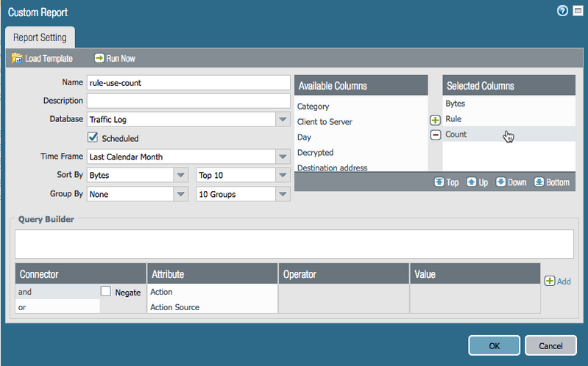The height and width of the screenshot is (366, 588).
Task: Click the red minus remove-column icon
Action: pos(435,134)
